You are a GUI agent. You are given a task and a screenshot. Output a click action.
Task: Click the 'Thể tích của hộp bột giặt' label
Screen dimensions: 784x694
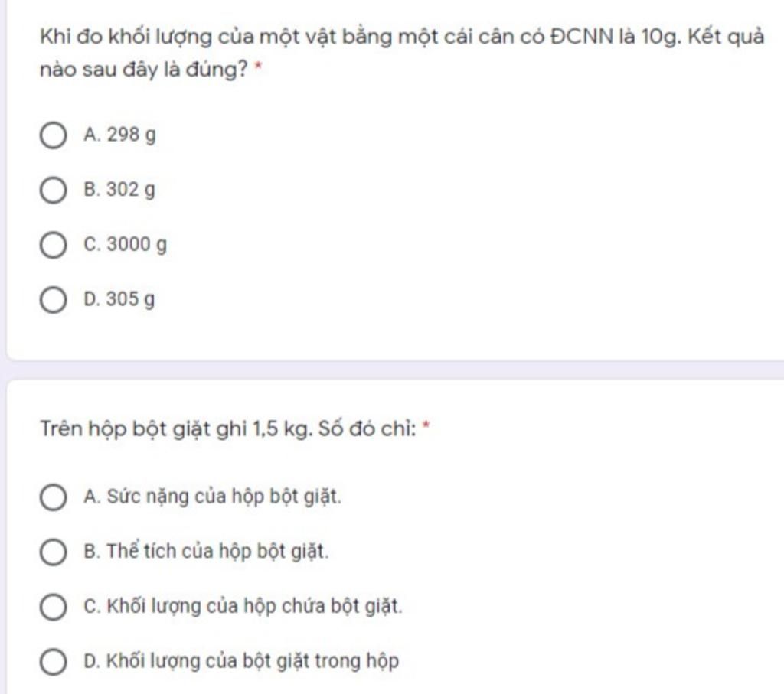(217, 552)
